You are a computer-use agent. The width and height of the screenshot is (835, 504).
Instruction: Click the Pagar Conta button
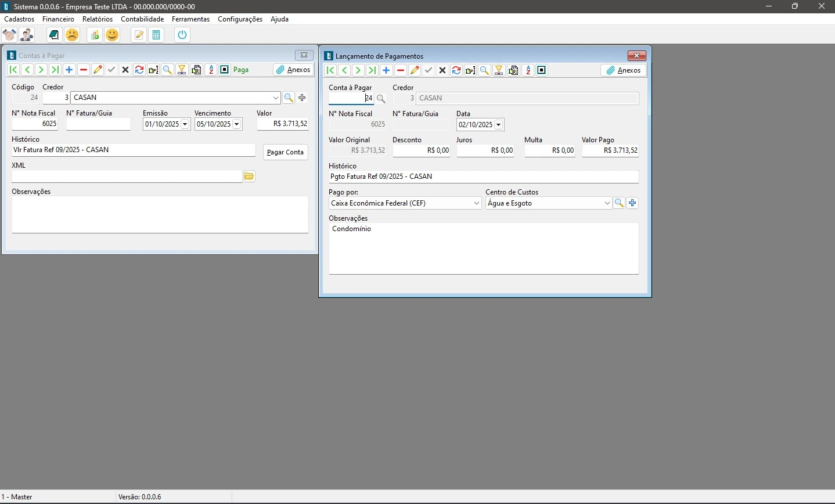(x=285, y=153)
